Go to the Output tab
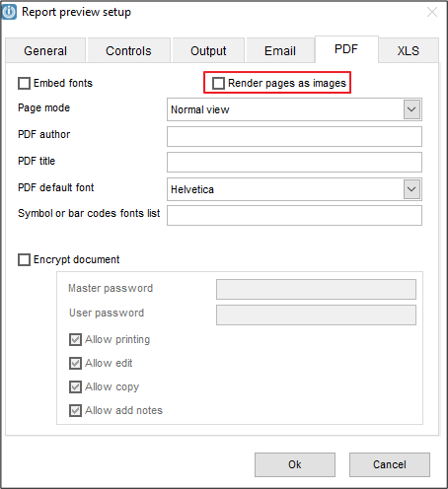448x489 pixels. tap(208, 50)
